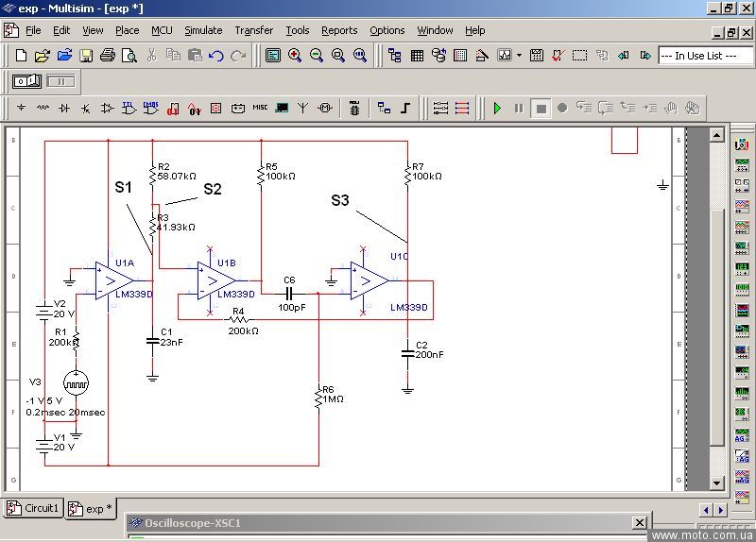Image resolution: width=756 pixels, height=542 pixels.
Task: Open a sample design file
Action: click(x=64, y=56)
